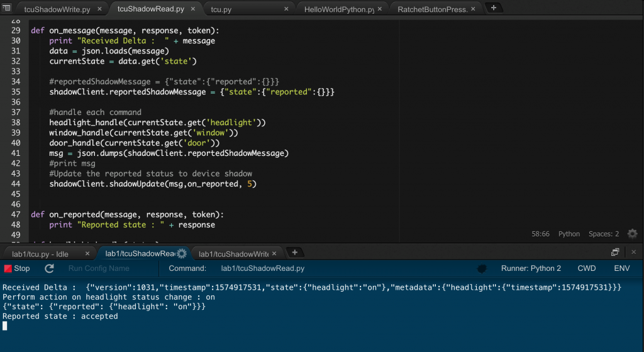Select the lab1/tcuShadowRead runner tab
Screen dimensions: 644x352
[140, 253]
